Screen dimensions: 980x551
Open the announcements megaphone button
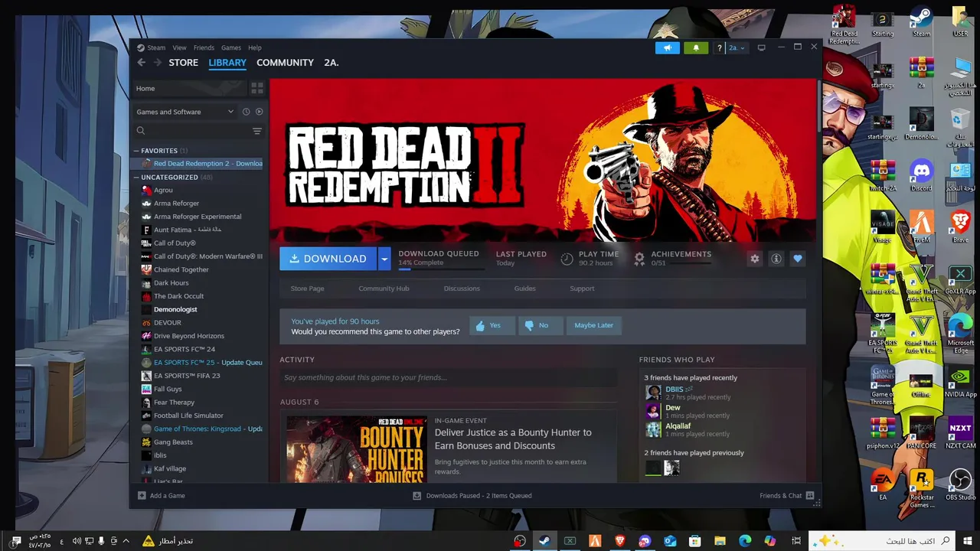tap(668, 47)
